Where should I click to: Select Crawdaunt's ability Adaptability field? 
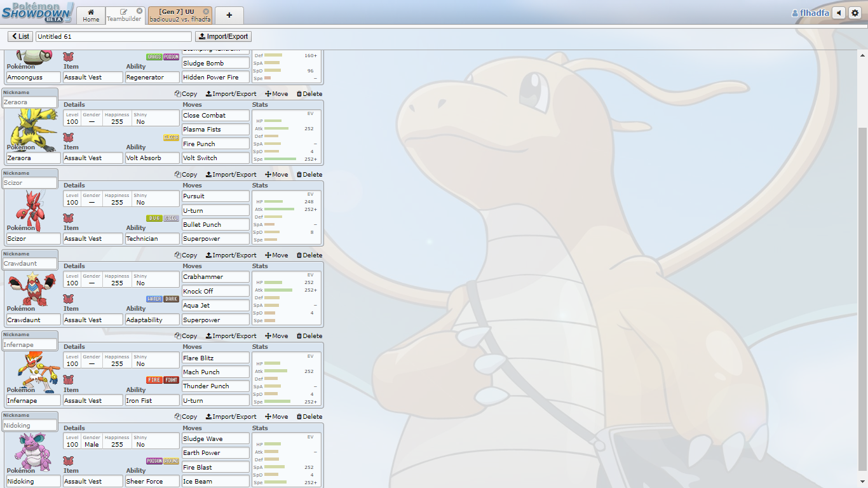point(152,320)
